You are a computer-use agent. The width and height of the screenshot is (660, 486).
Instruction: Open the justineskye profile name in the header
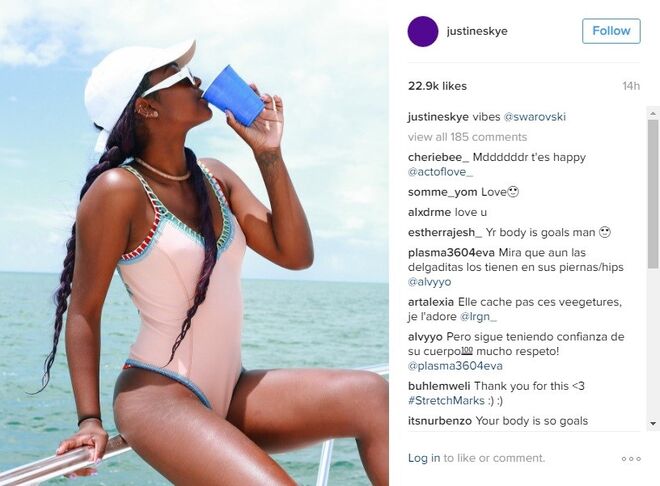[x=477, y=31]
